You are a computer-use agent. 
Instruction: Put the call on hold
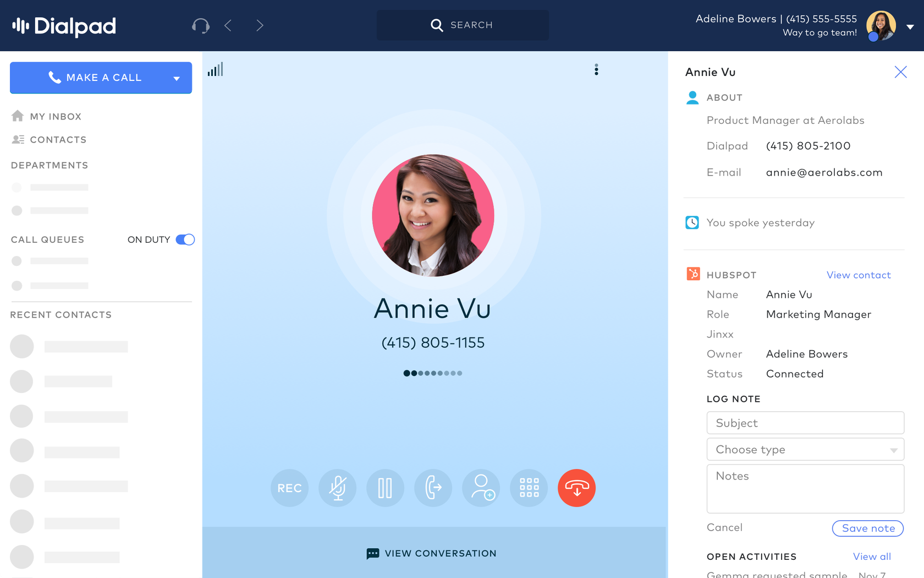pyautogui.click(x=385, y=488)
